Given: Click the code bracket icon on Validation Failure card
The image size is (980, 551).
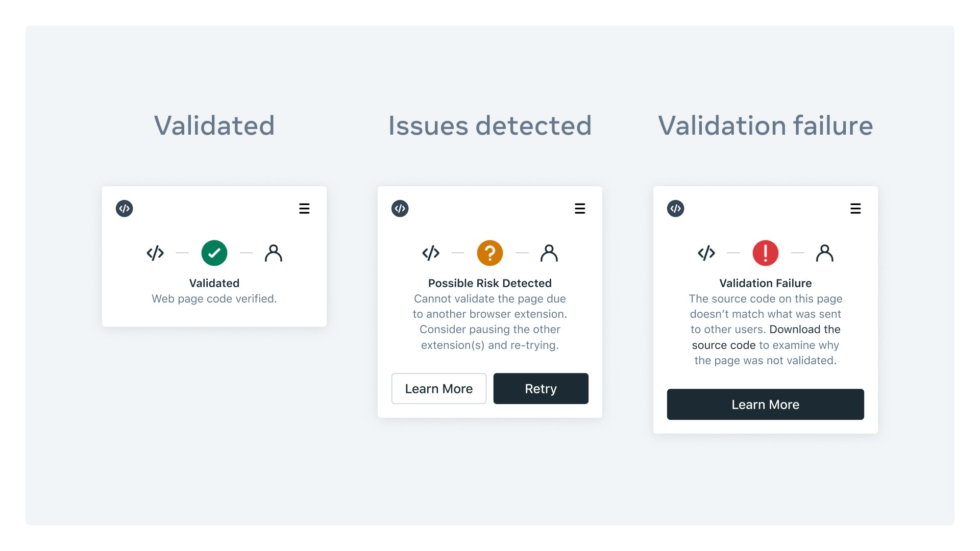Looking at the screenshot, I should [x=676, y=208].
